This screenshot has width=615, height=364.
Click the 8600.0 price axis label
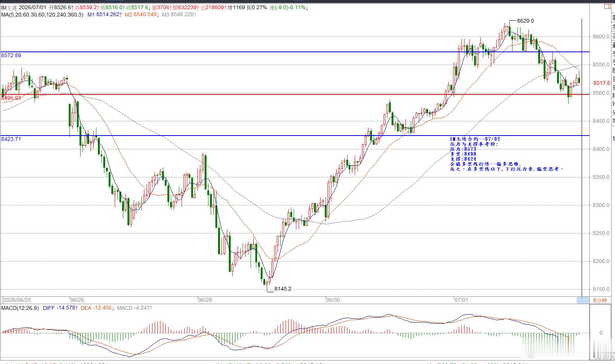(601, 37)
